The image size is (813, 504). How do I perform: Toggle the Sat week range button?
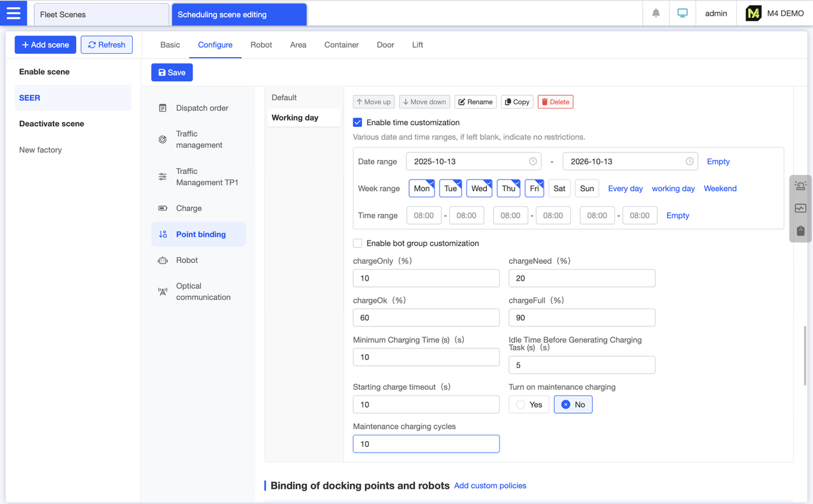[x=559, y=188]
